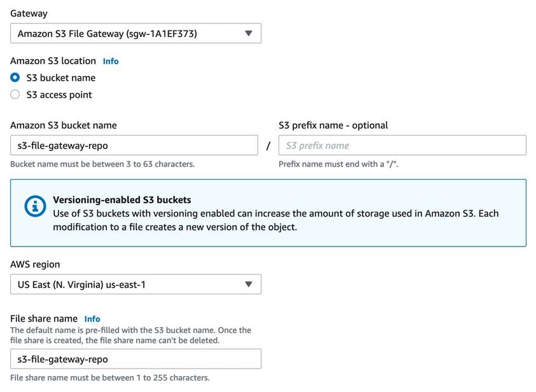Click the Amazon S3 bucket name field
The height and width of the screenshot is (392, 536).
(x=134, y=145)
